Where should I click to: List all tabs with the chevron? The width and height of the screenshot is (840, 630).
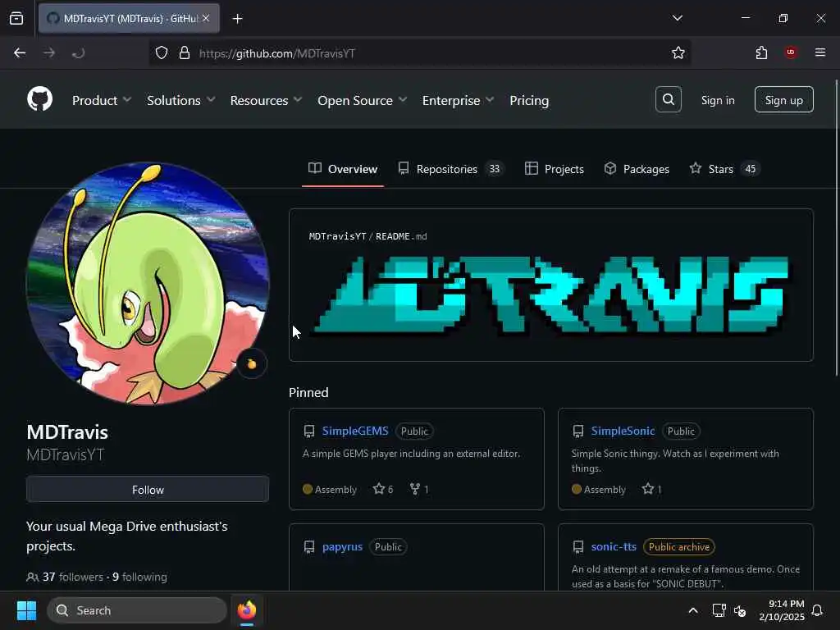pos(677,18)
